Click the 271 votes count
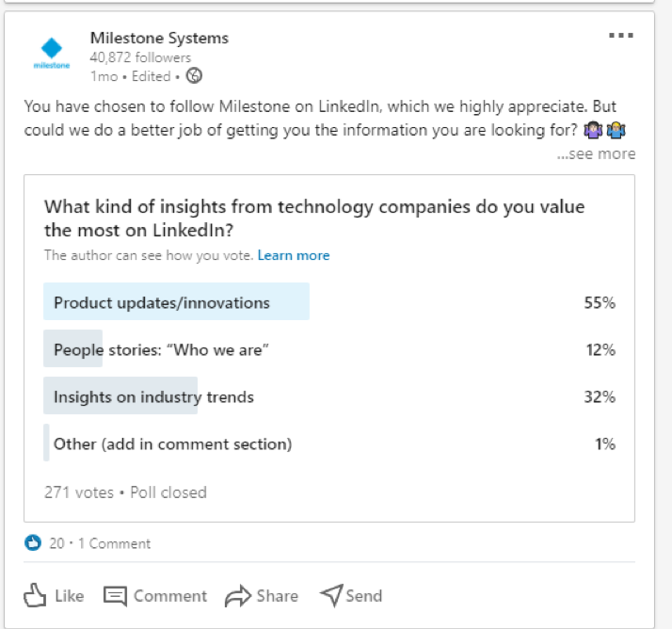This screenshot has width=672, height=629. click(78, 492)
